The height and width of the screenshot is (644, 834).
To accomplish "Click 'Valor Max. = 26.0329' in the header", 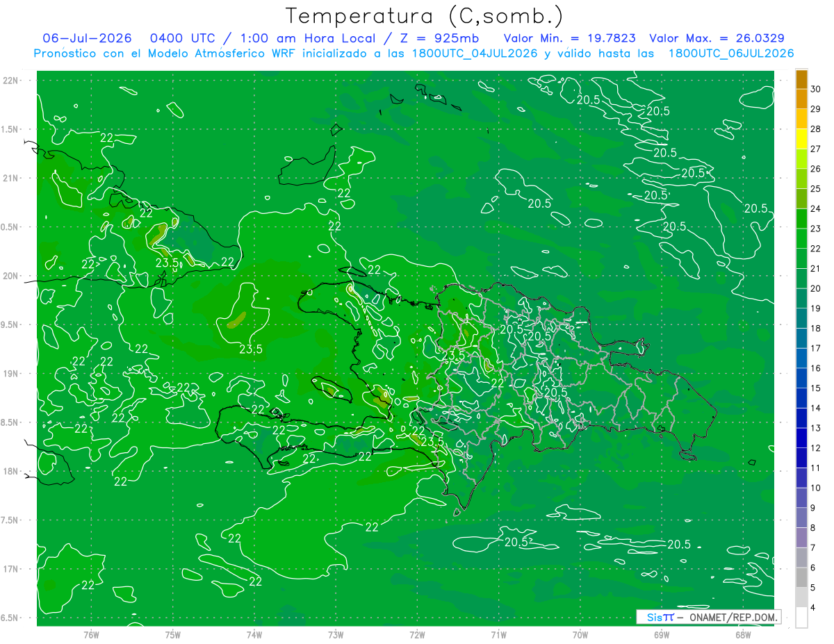I will click(x=717, y=38).
